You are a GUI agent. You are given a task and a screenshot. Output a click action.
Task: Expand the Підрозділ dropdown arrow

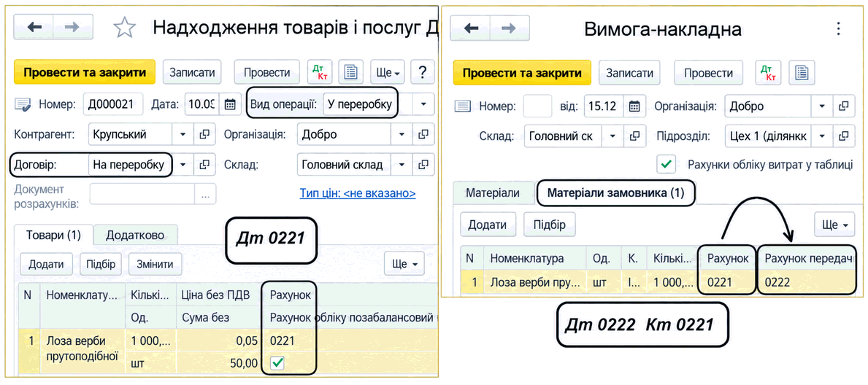coord(823,136)
